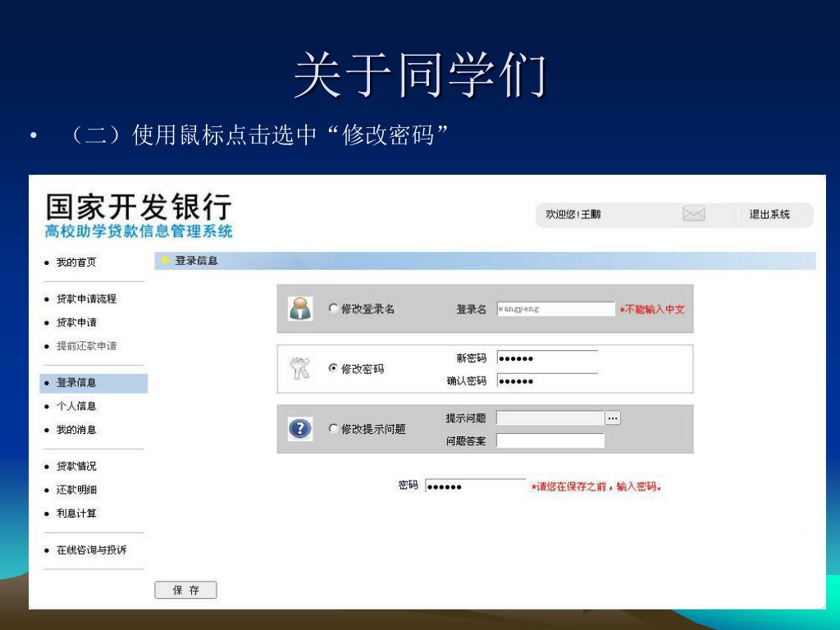Image resolution: width=840 pixels, height=630 pixels.
Task: Open the 提示问题 picker with the ... button
Action: (612, 418)
